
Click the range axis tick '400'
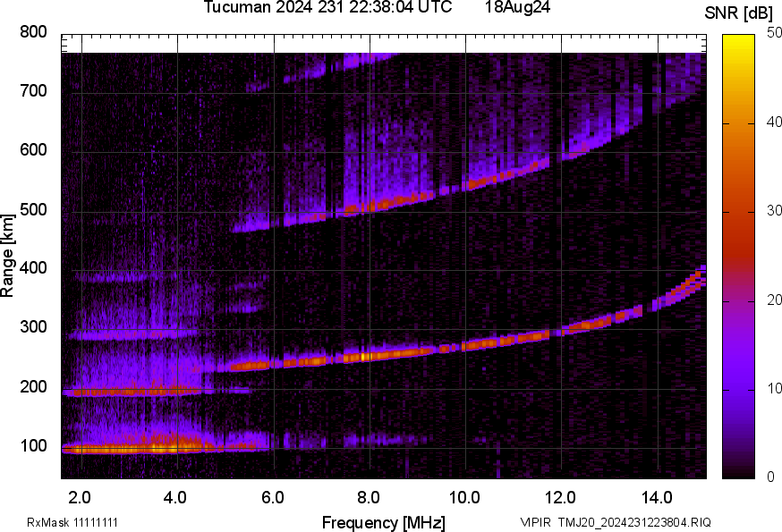[33, 268]
